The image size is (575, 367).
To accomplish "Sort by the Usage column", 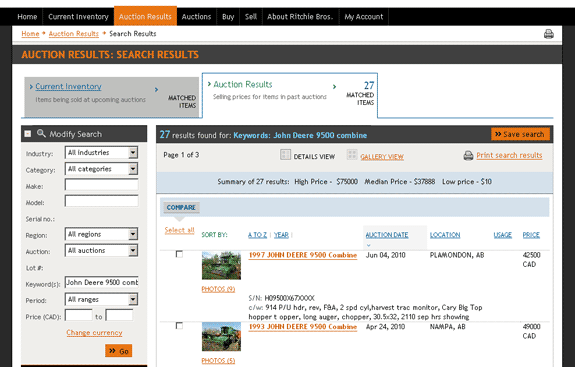I will click(502, 235).
